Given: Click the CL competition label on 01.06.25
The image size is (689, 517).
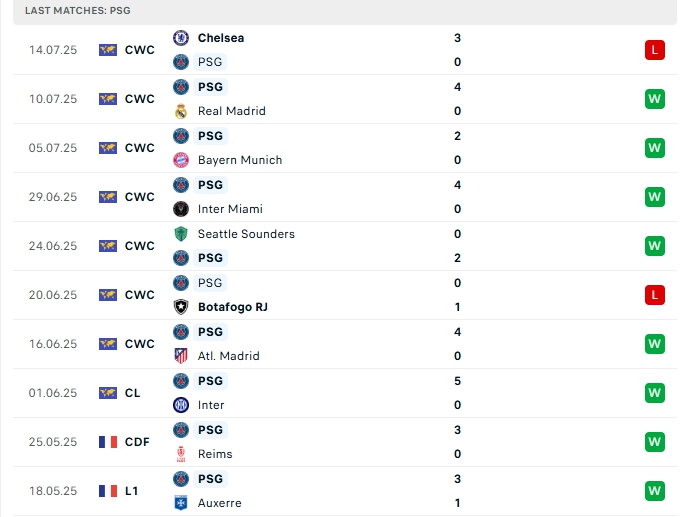Looking at the screenshot, I should point(133,393).
